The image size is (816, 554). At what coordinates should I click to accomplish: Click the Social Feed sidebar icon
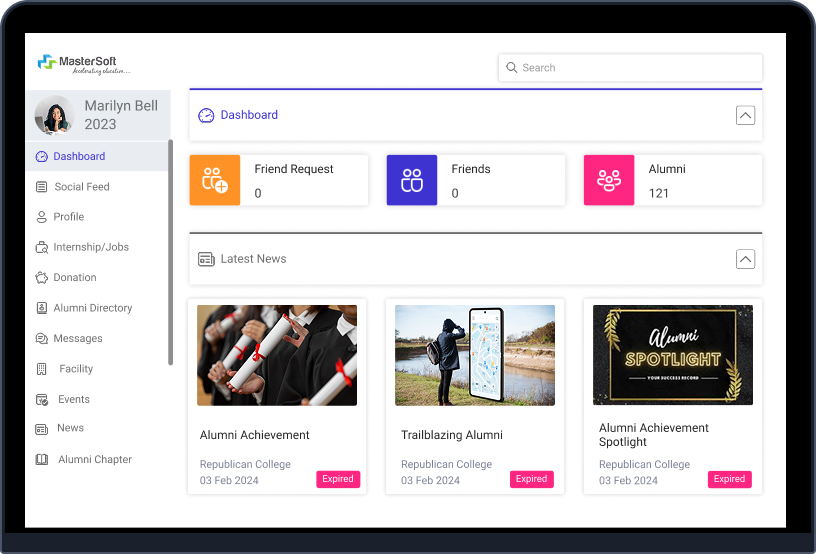click(x=41, y=187)
